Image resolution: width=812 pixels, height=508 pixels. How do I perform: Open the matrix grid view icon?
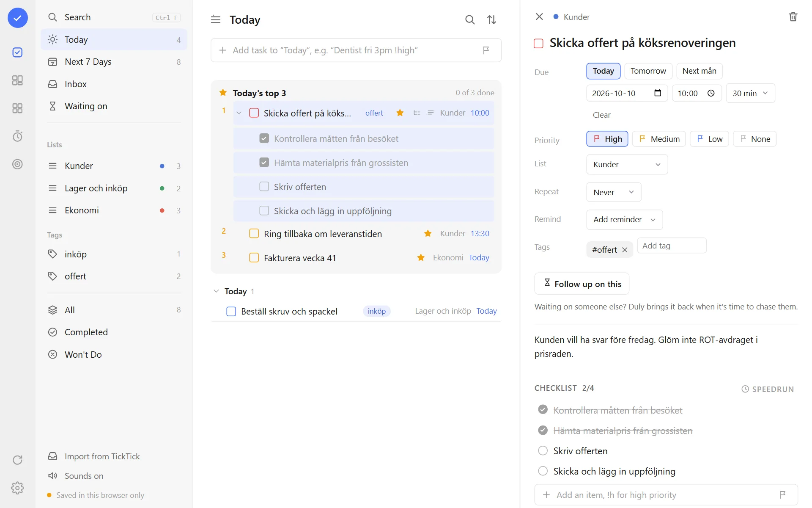[17, 80]
